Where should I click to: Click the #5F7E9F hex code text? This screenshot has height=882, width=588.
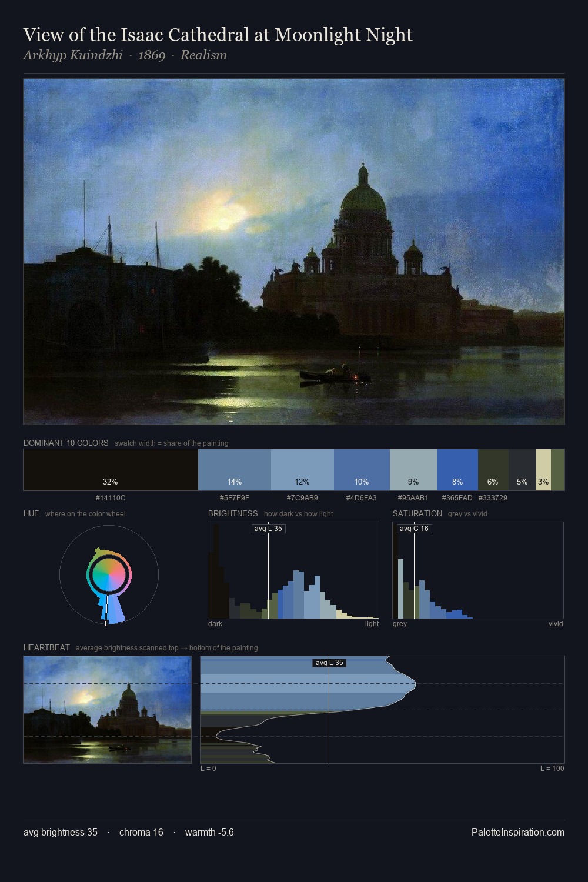coord(235,498)
